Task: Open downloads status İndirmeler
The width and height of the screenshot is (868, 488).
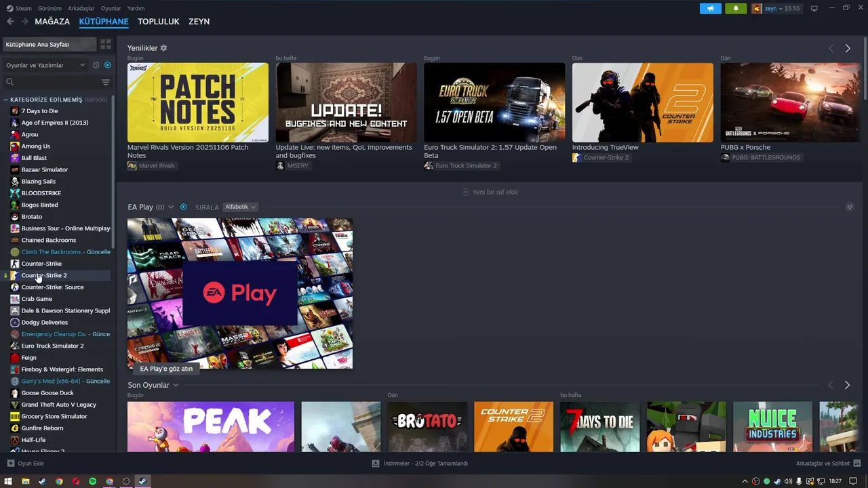Action: (x=420, y=464)
